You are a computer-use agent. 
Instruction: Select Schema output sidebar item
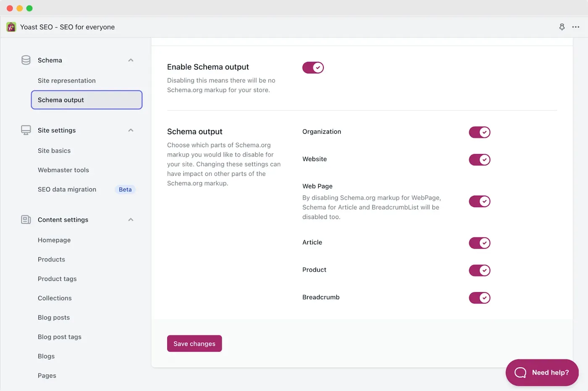[x=87, y=100]
